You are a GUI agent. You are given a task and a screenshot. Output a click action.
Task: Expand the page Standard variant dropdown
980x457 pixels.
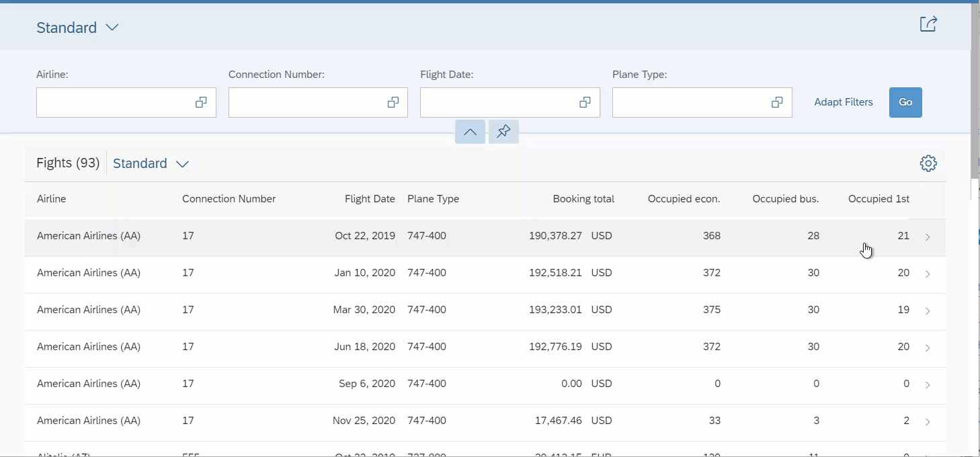click(112, 28)
